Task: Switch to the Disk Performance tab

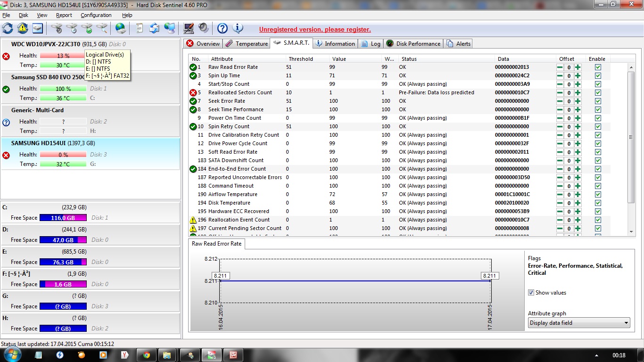Action: pyautogui.click(x=413, y=44)
